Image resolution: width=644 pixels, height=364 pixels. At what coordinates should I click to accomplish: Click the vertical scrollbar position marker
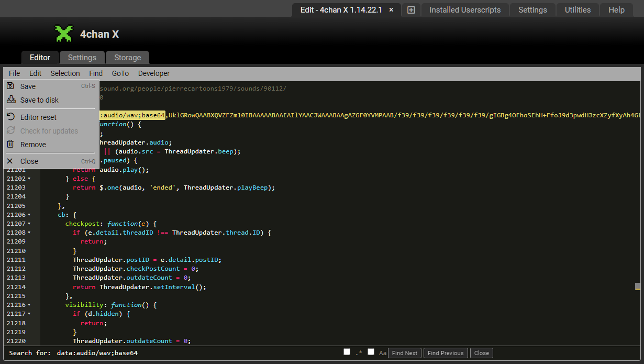tap(638, 286)
